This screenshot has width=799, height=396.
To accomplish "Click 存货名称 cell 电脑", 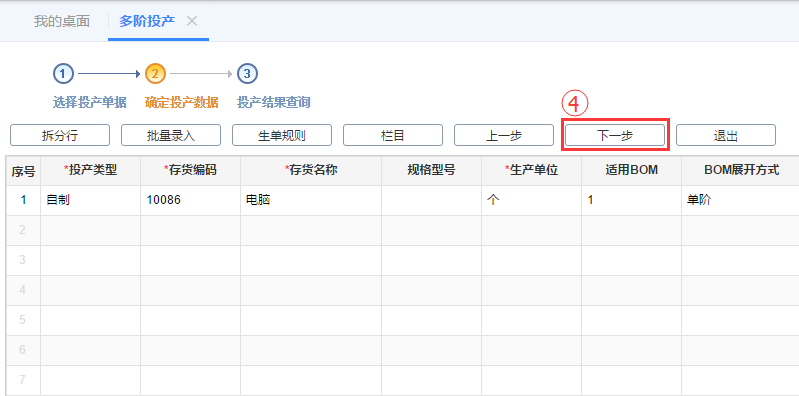I will (x=311, y=200).
